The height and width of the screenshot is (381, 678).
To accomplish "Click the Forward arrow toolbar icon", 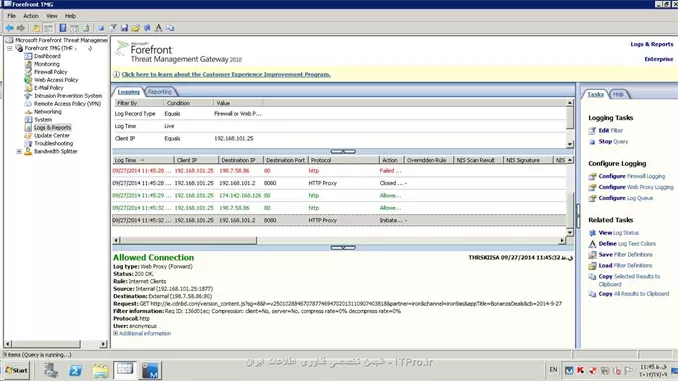I will click(20, 28).
